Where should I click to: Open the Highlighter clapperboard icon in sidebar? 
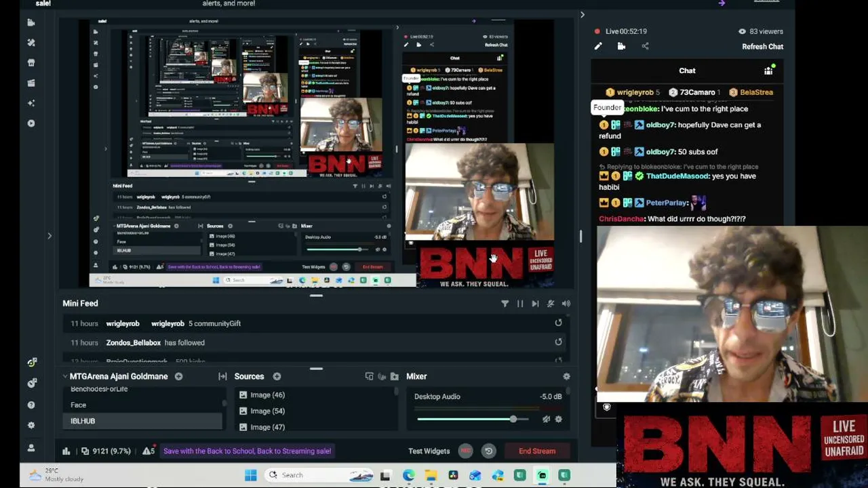[31, 83]
